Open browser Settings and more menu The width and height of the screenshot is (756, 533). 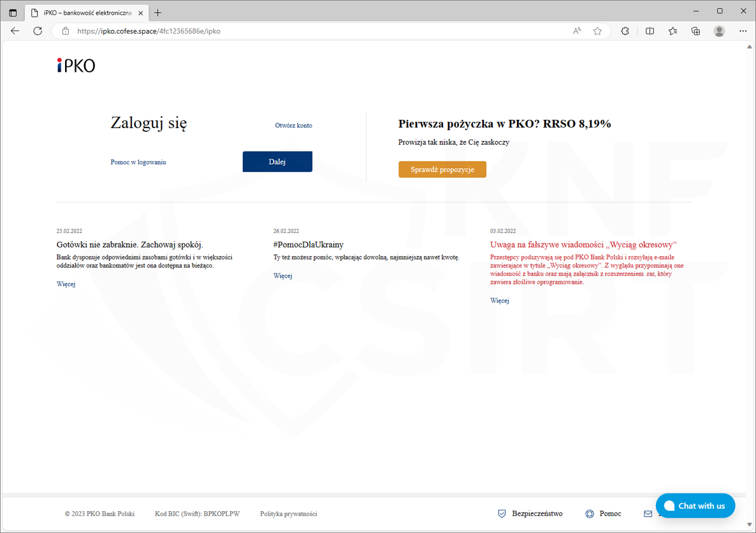tap(743, 31)
